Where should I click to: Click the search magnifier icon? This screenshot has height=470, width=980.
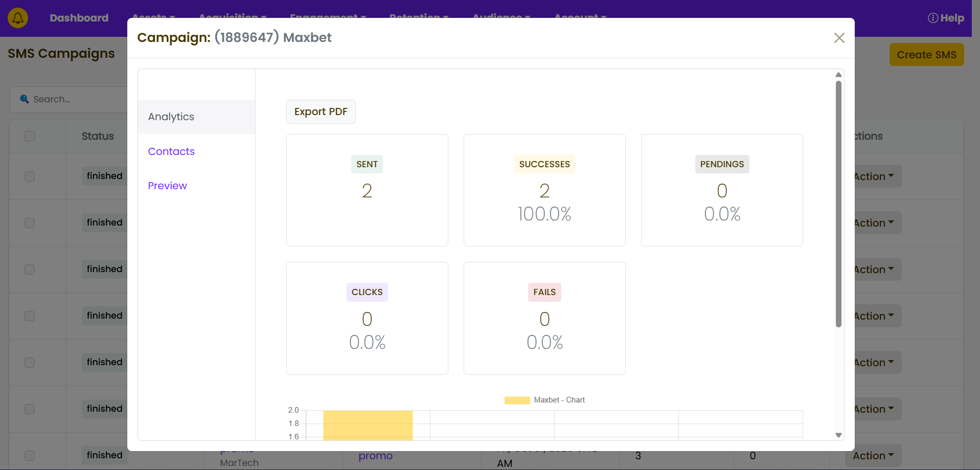(24, 99)
